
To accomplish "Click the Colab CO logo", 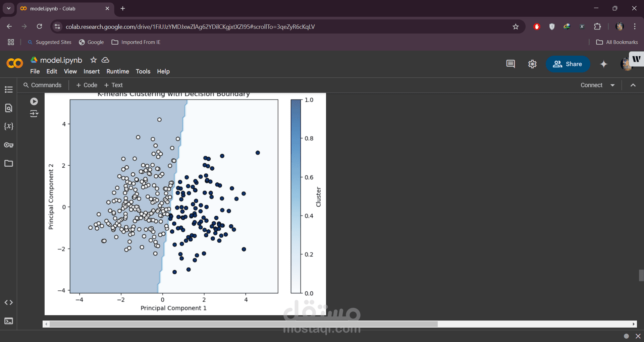I will pos(15,63).
